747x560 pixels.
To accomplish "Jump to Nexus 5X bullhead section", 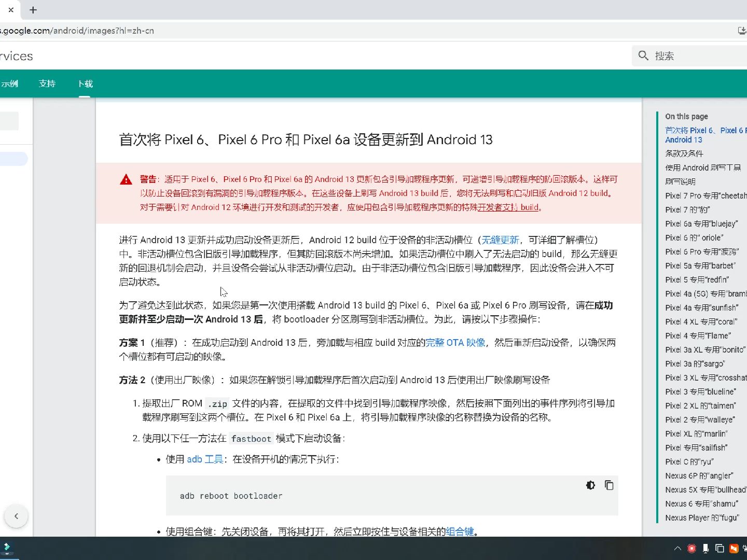I will (x=706, y=489).
